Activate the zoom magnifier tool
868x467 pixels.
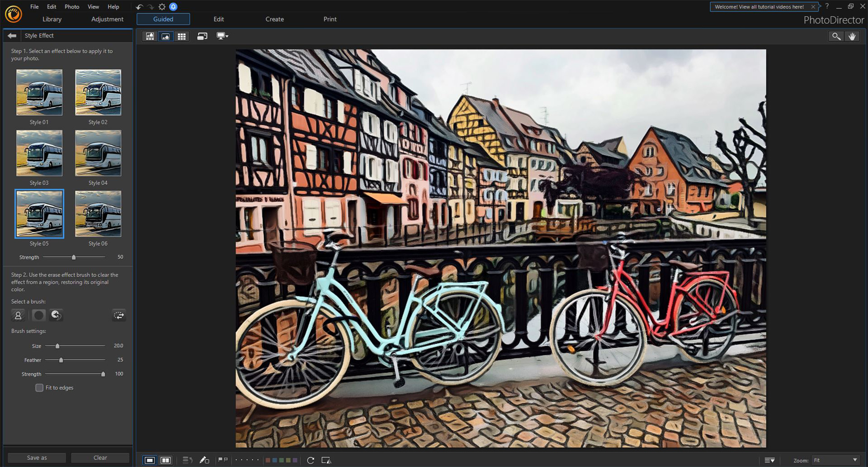point(836,36)
